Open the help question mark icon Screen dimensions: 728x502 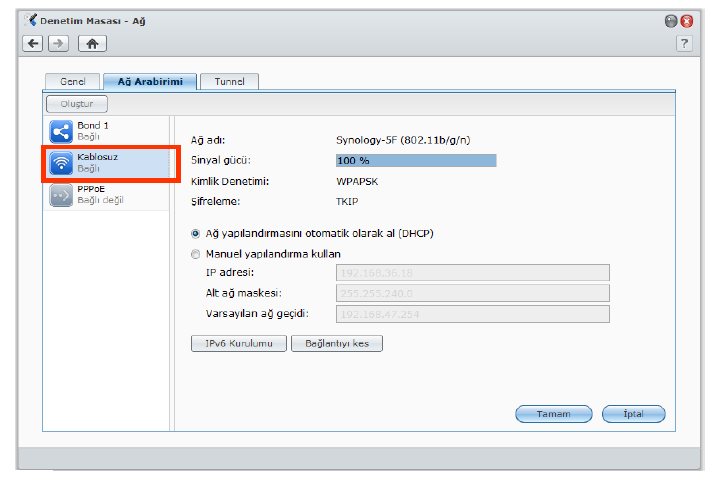point(684,43)
